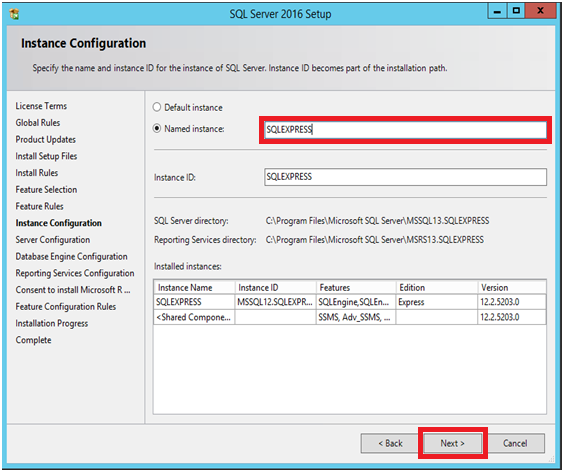Sort by Instance ID column header
Viewport: 564px width, 472px height.
coord(276,287)
